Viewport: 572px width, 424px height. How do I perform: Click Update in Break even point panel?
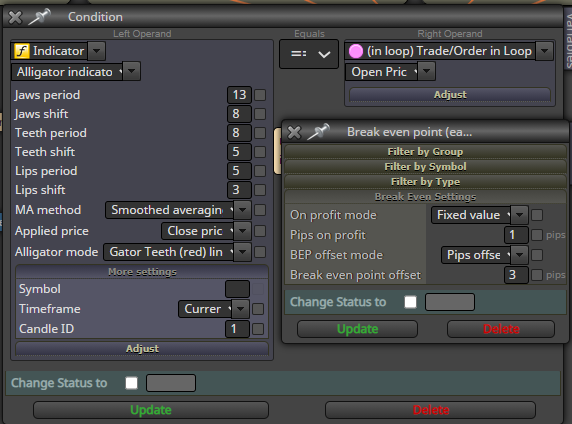(x=357, y=329)
